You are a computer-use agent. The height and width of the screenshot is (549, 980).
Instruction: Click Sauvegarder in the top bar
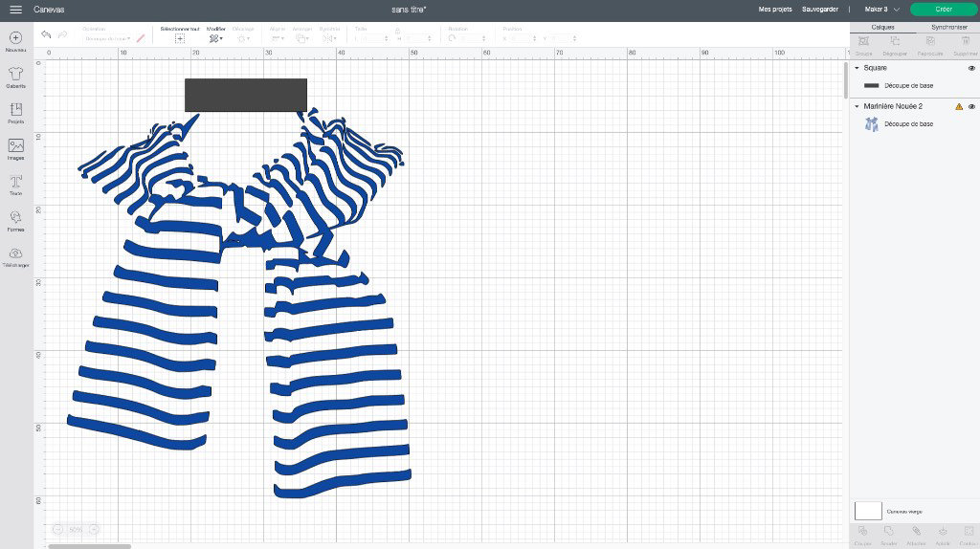820,10
